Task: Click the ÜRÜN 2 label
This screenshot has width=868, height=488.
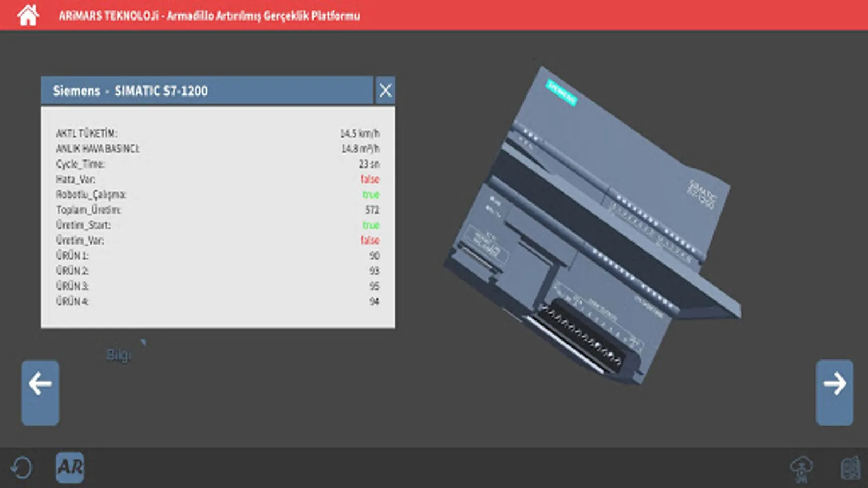Action: (72, 271)
